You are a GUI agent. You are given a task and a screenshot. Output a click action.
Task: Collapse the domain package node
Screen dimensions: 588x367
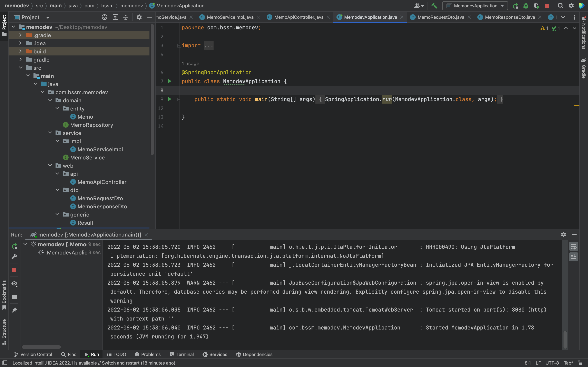(50, 100)
